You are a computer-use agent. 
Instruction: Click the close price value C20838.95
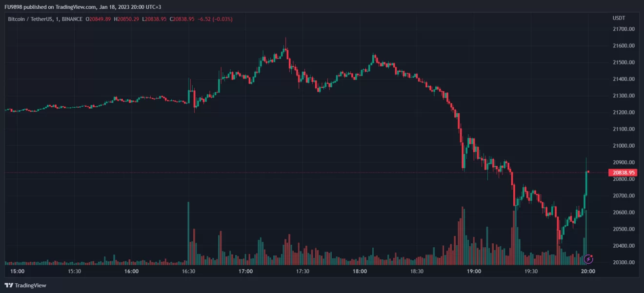click(x=181, y=19)
